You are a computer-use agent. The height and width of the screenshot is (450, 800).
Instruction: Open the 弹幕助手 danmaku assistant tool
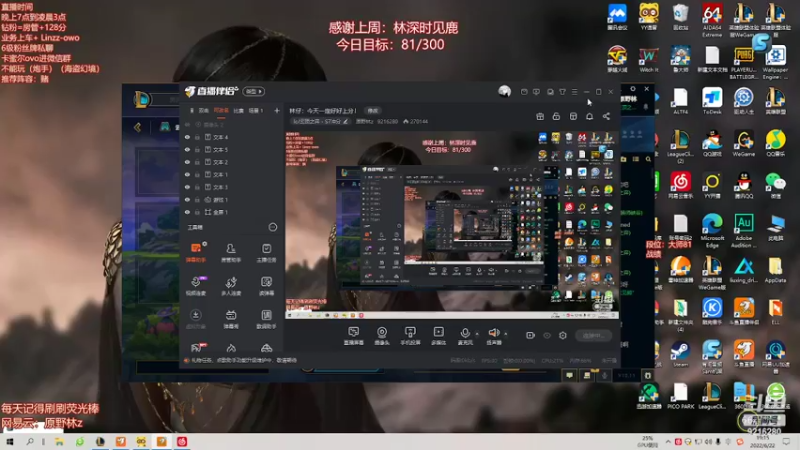coord(195,253)
